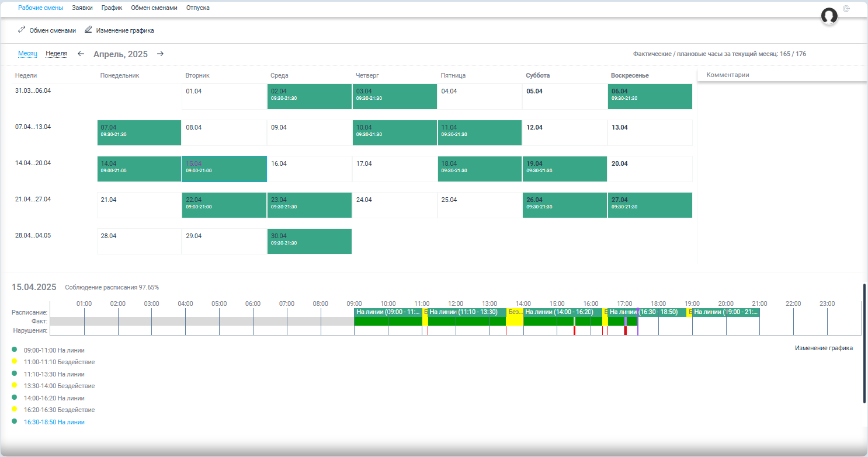Select the 15.04 shift cell
Screen dimensions: 868x457
pyautogui.click(x=224, y=169)
